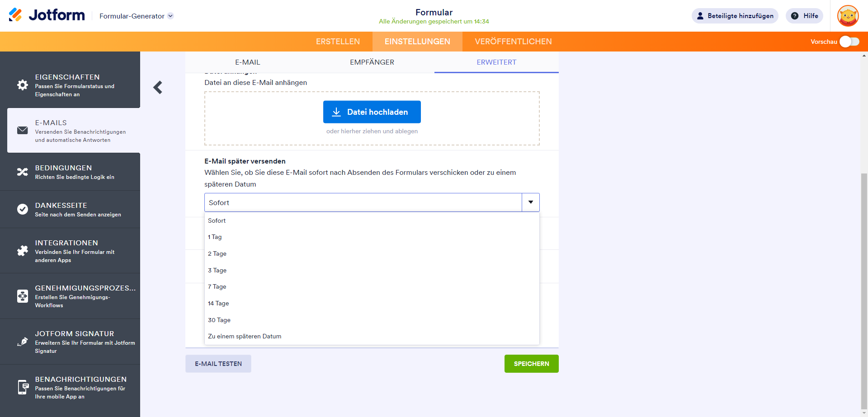Open the user avatar profile menu

pos(848,16)
